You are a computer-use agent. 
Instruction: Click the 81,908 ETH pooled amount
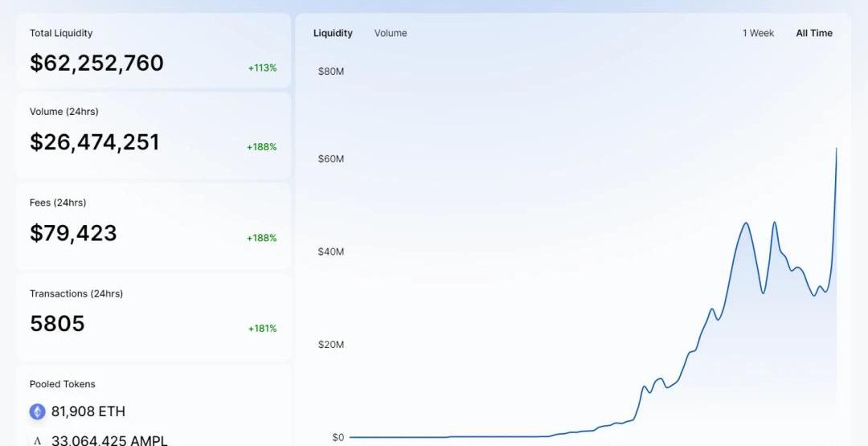88,411
